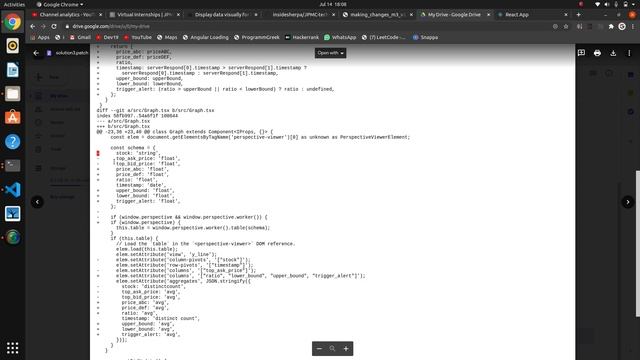Reset zoom with magnifier button
Image resolution: width=640 pixels, height=360 pixels.
click(332, 349)
